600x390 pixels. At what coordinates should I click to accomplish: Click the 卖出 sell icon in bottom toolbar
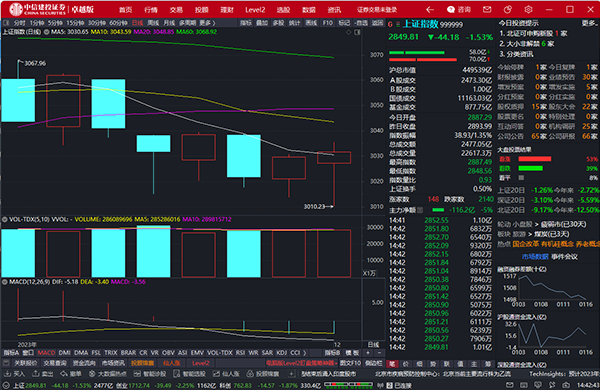(x=36, y=374)
